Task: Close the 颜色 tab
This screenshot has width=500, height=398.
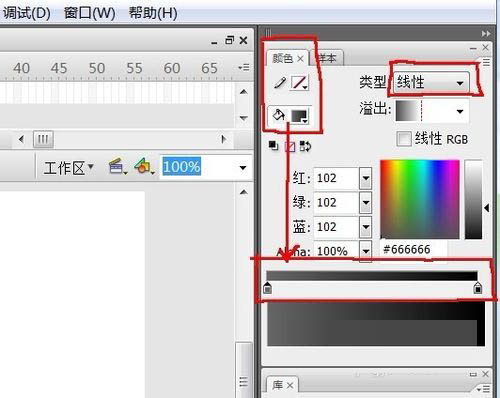Action: point(300,59)
